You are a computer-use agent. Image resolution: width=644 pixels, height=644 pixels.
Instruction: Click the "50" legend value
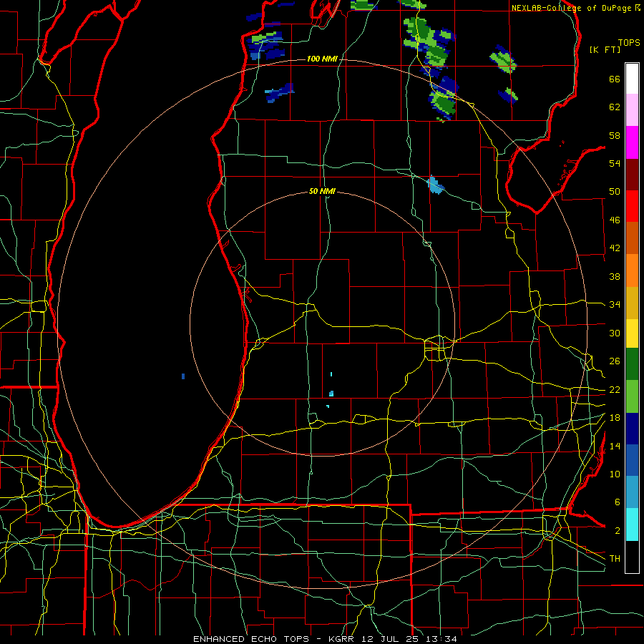615,192
